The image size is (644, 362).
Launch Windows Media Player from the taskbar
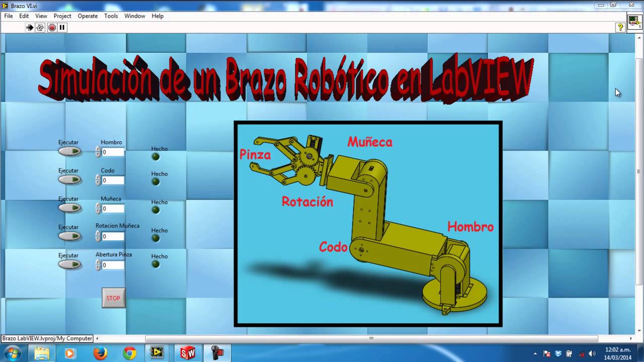point(70,353)
